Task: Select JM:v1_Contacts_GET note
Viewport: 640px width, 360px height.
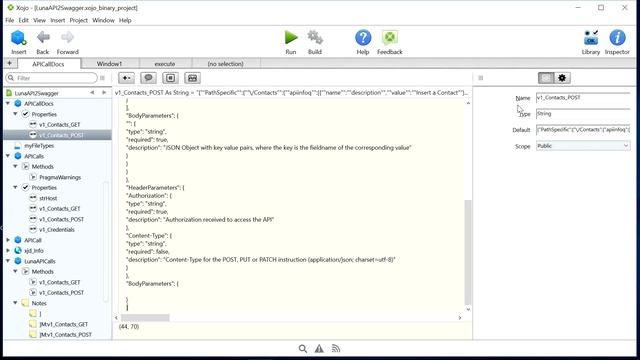Action: [63, 324]
